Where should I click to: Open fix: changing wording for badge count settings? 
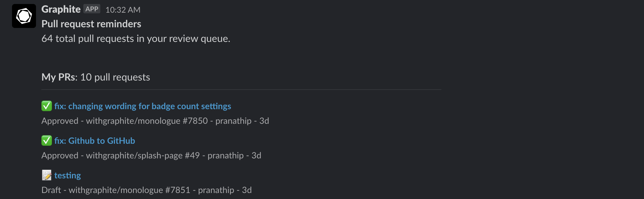pos(143,106)
